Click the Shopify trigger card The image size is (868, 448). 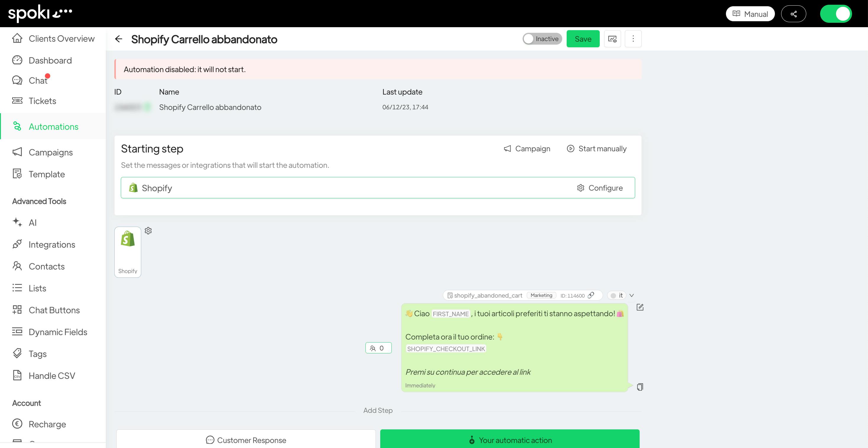point(128,252)
